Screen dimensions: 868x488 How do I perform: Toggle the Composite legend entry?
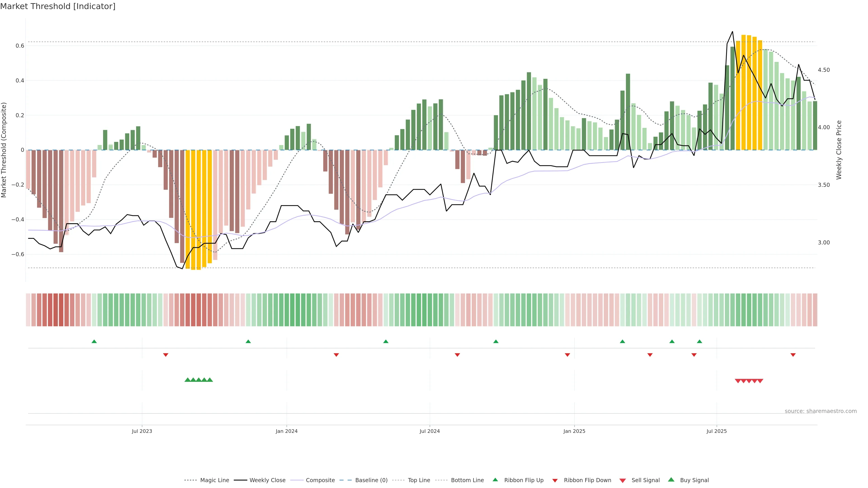coord(320,480)
